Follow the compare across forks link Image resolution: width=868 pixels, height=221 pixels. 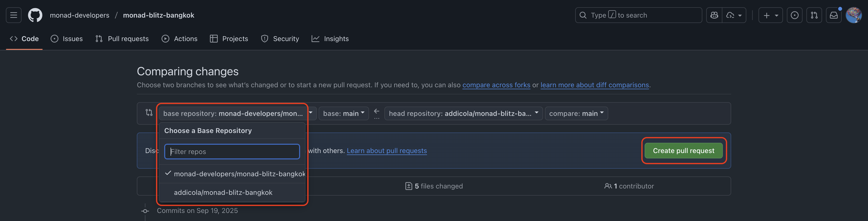point(496,85)
